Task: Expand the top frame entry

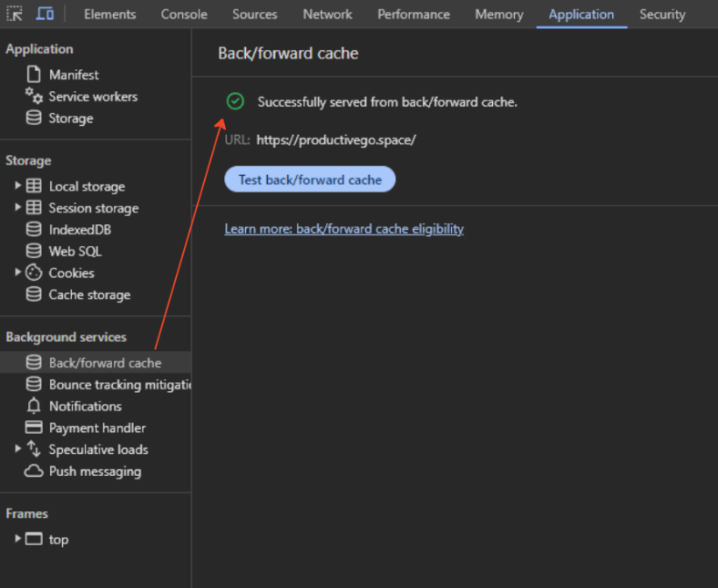Action: click(18, 539)
